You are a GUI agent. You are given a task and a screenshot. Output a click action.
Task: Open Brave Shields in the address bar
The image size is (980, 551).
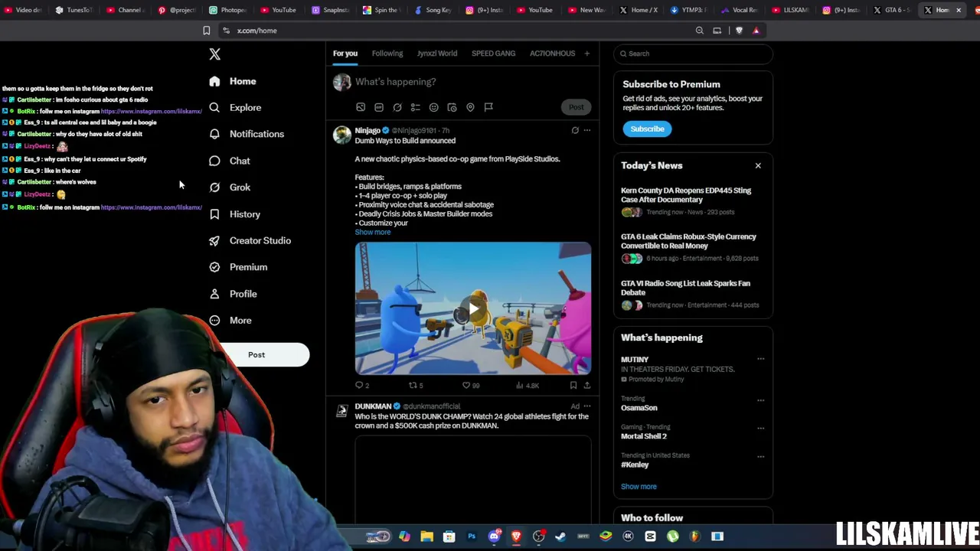point(739,31)
